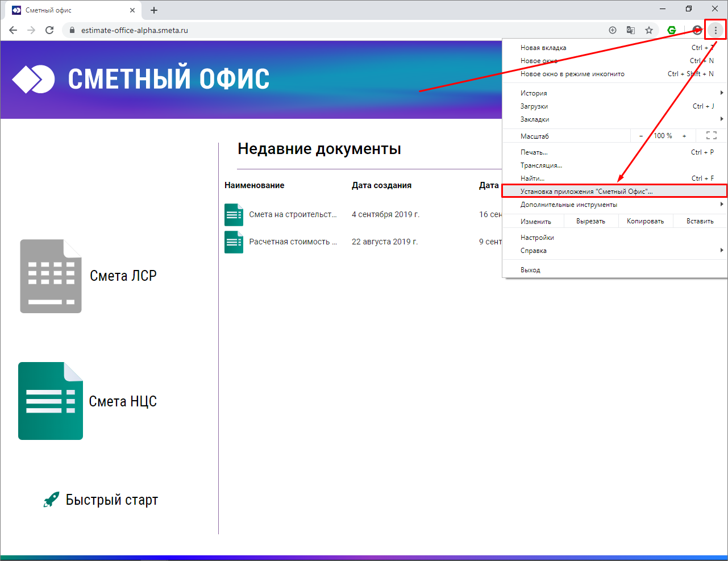The width and height of the screenshot is (728, 561).
Task: Click the Вырезать button in menu
Action: coord(591,221)
